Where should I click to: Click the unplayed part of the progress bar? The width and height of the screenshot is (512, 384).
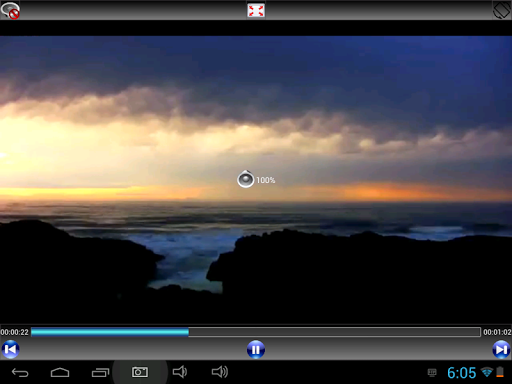tap(334, 332)
